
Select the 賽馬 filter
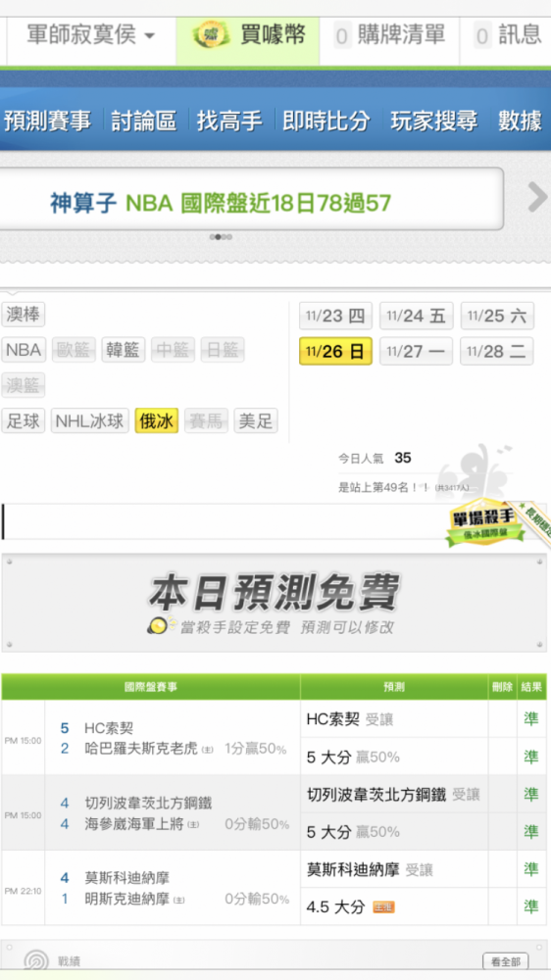click(x=207, y=421)
